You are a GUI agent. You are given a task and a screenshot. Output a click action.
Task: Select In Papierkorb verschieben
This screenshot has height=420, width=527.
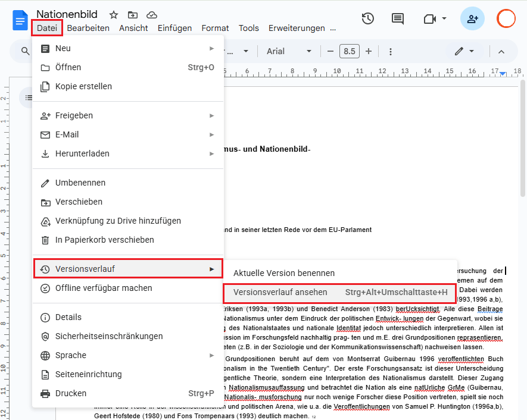(127, 240)
